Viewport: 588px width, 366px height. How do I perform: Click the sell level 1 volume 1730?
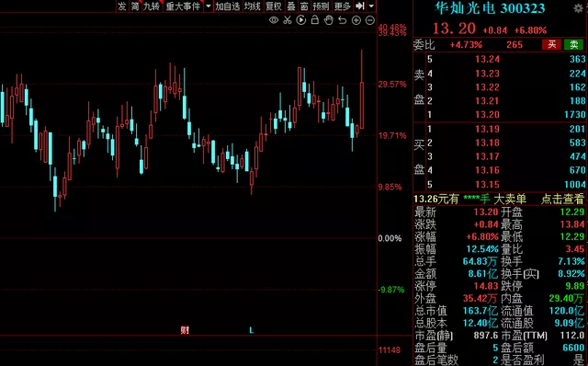point(575,115)
